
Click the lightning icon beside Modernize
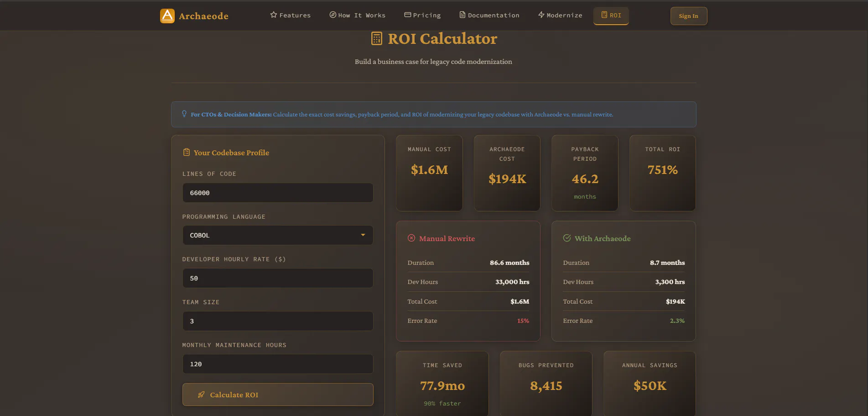[541, 15]
